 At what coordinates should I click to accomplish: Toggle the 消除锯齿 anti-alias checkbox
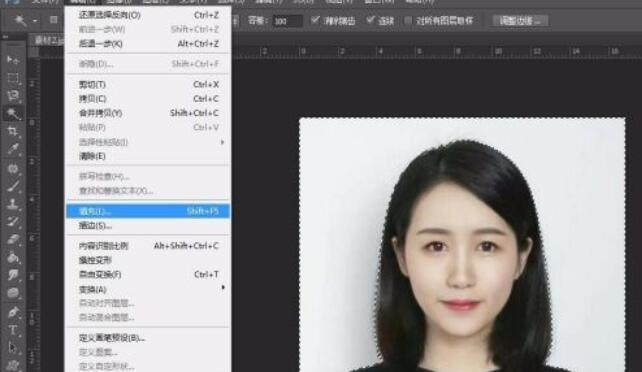(315, 20)
